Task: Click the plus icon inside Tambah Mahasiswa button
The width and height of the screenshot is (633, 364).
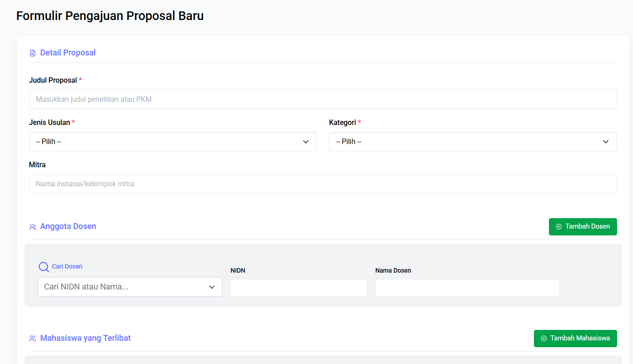Action: pos(543,339)
